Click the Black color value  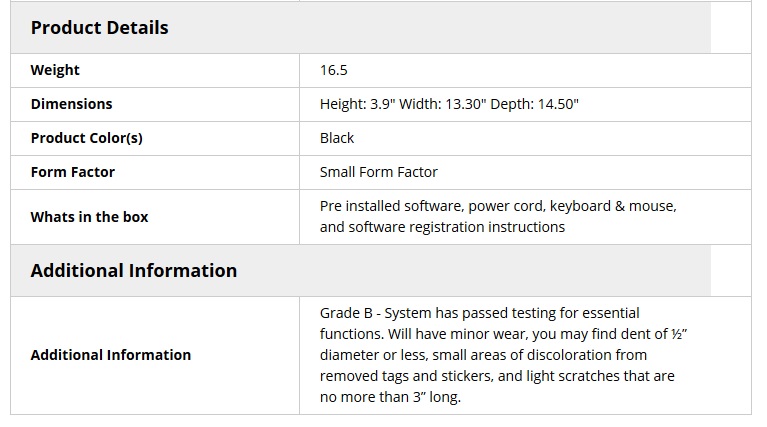pos(337,138)
